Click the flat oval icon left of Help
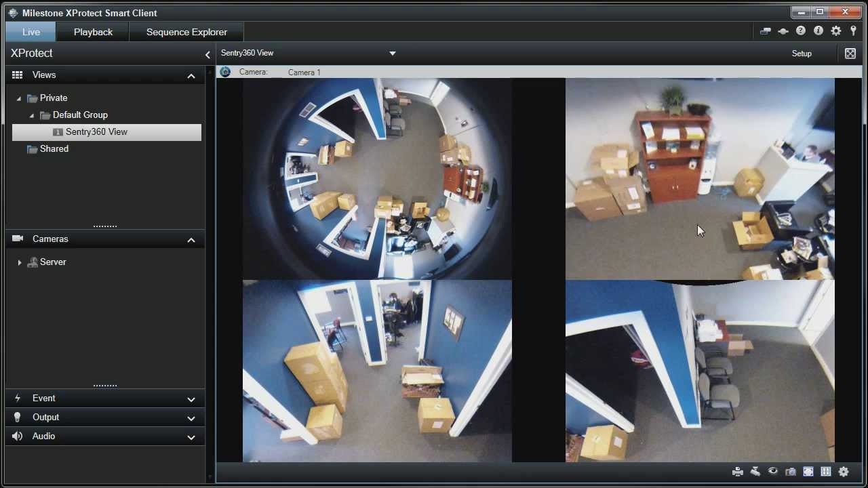The image size is (868, 488). (783, 31)
